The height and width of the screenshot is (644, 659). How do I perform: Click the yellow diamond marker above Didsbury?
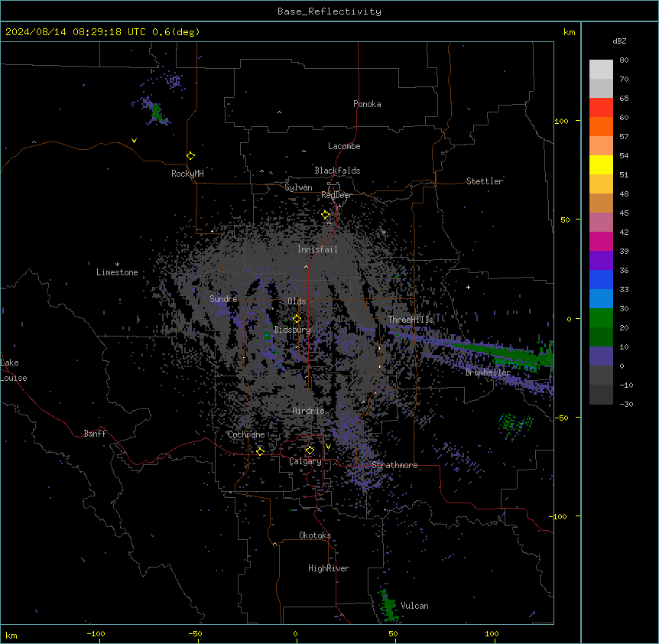(297, 319)
